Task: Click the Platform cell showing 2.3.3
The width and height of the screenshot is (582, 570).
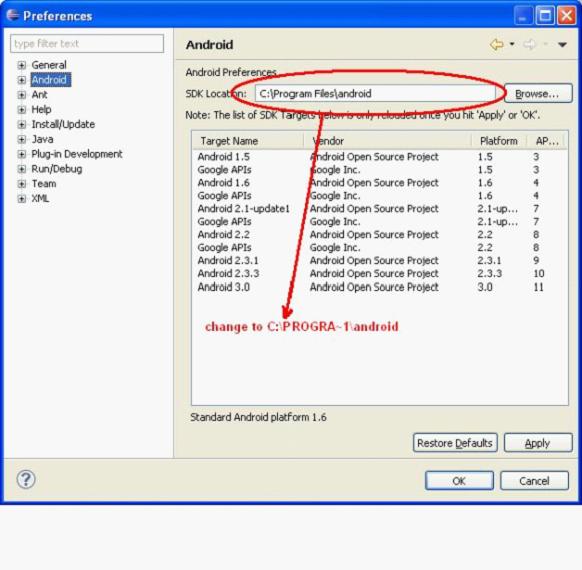Action: pyautogui.click(x=490, y=273)
